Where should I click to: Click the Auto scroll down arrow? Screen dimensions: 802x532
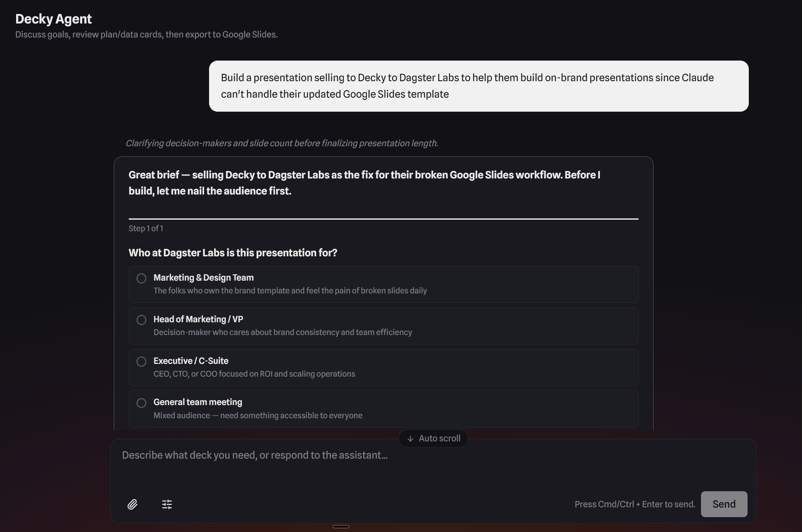410,438
